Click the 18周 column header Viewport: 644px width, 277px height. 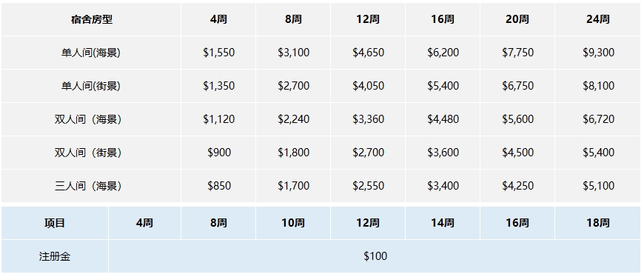[598, 223]
